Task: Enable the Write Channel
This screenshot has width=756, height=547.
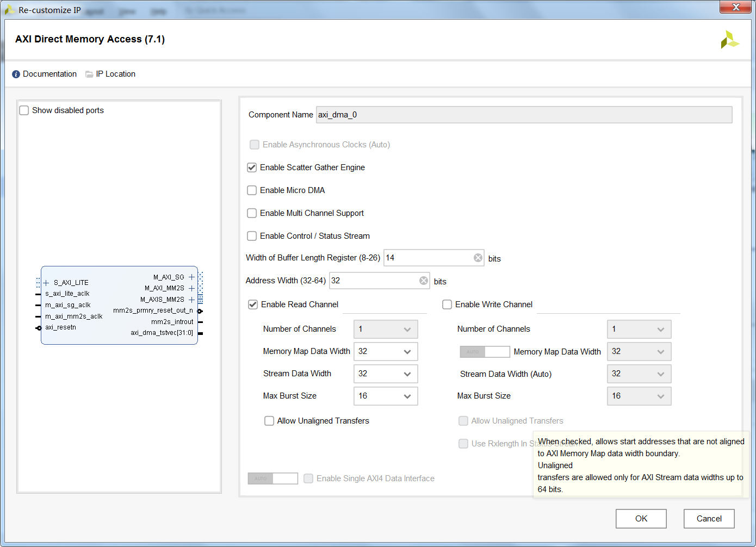Action: 447,304
